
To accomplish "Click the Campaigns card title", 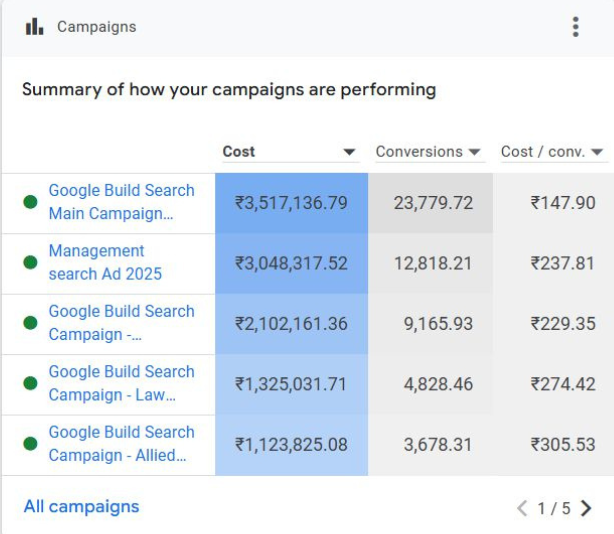I will (x=96, y=27).
